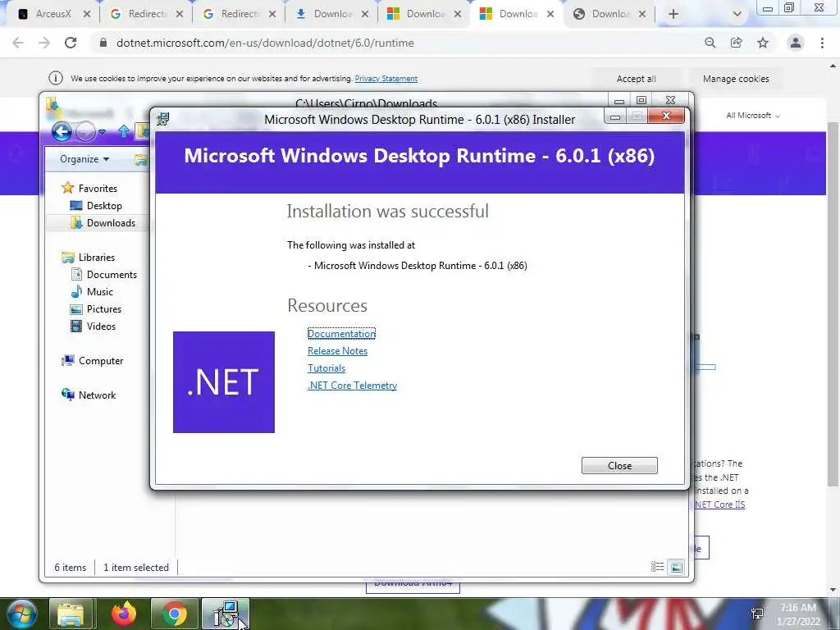Open Chrome tab search chevron
The height and width of the screenshot is (630, 840).
pos(737,15)
